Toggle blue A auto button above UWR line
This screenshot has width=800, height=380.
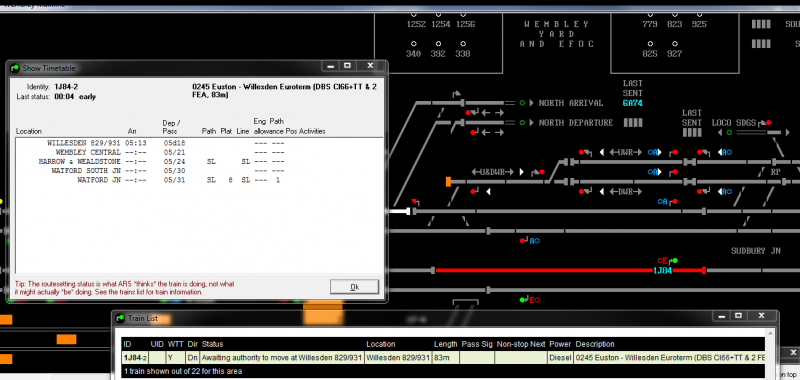point(654,152)
